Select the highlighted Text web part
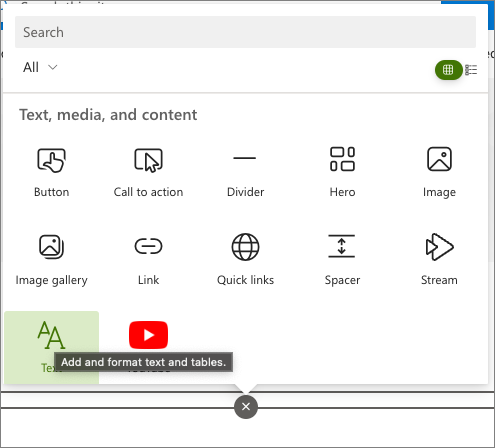 pos(51,347)
